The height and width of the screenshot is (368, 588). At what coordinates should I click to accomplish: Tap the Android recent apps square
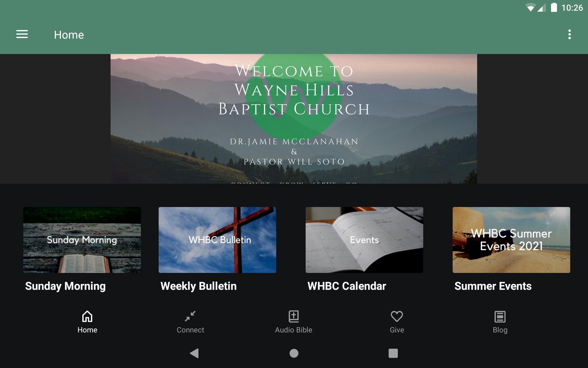click(393, 353)
